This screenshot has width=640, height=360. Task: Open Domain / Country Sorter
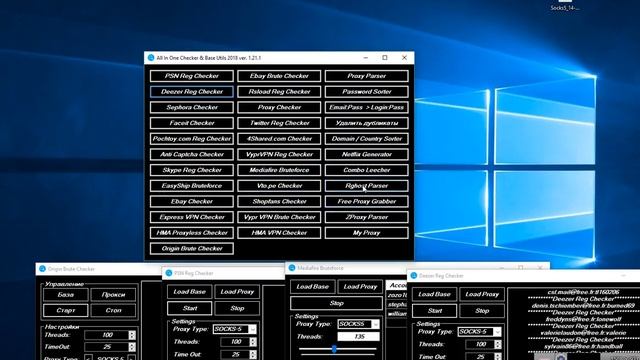[x=367, y=139]
